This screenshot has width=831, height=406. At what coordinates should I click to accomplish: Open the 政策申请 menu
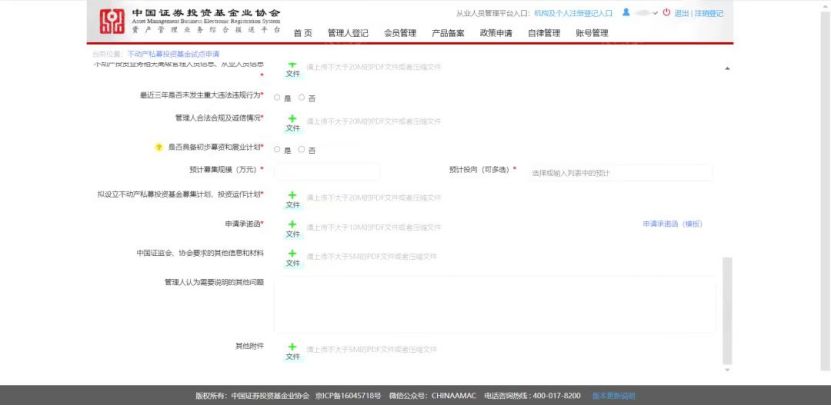click(x=496, y=33)
